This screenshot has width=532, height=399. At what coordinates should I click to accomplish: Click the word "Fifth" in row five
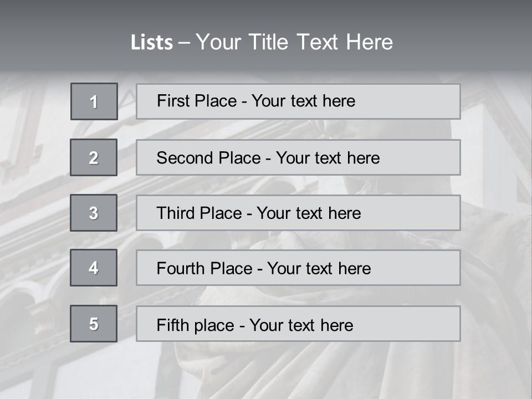(x=172, y=325)
